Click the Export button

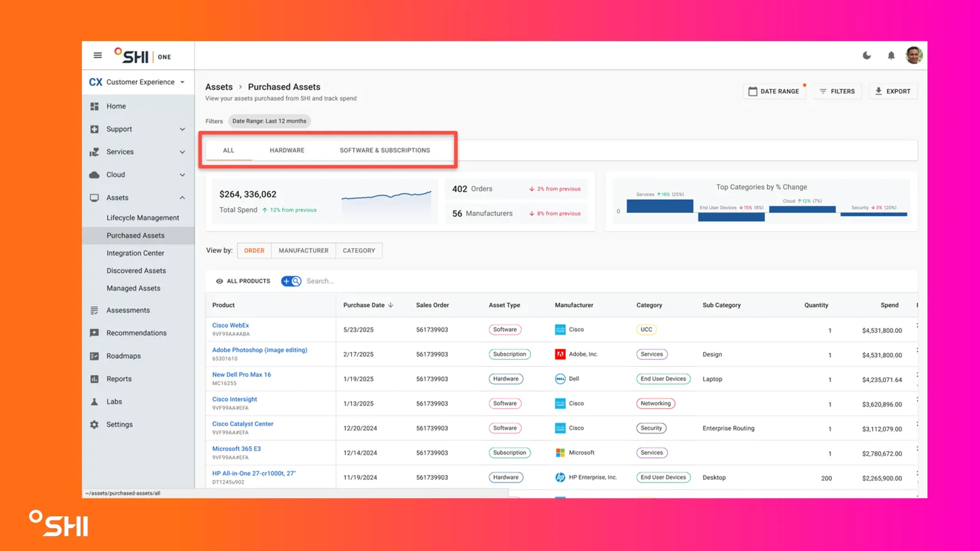pos(893,91)
